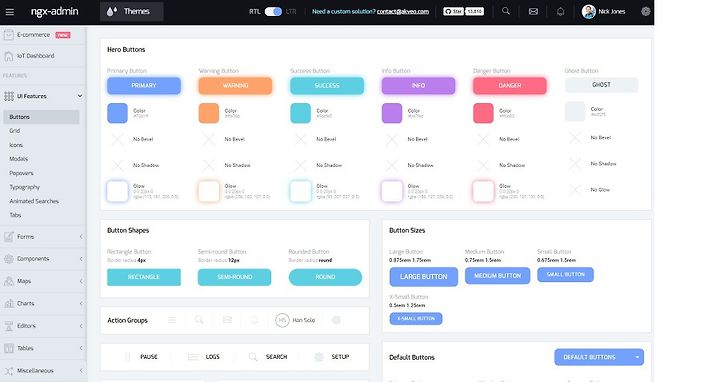Expand the Editors sidebar section
The width and height of the screenshot is (720, 382).
[81, 326]
